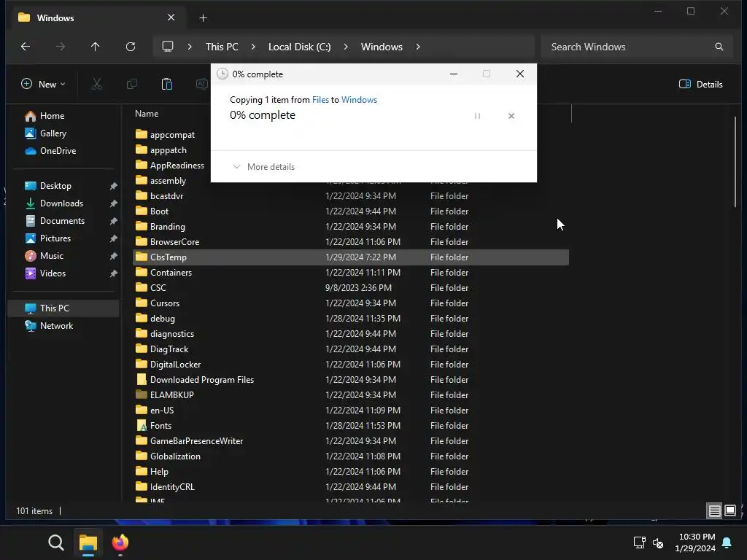Unpin Desktop using its pin icon
The width and height of the screenshot is (747, 560).
tap(113, 186)
